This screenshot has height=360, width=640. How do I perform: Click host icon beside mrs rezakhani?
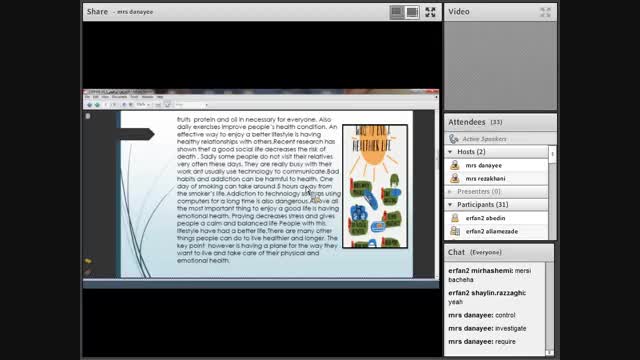coord(454,178)
